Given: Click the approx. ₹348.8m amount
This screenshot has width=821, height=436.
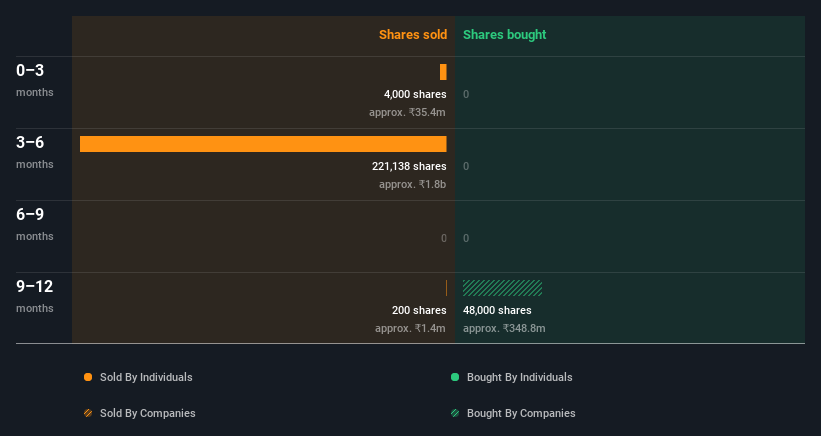Looking at the screenshot, I should [504, 328].
